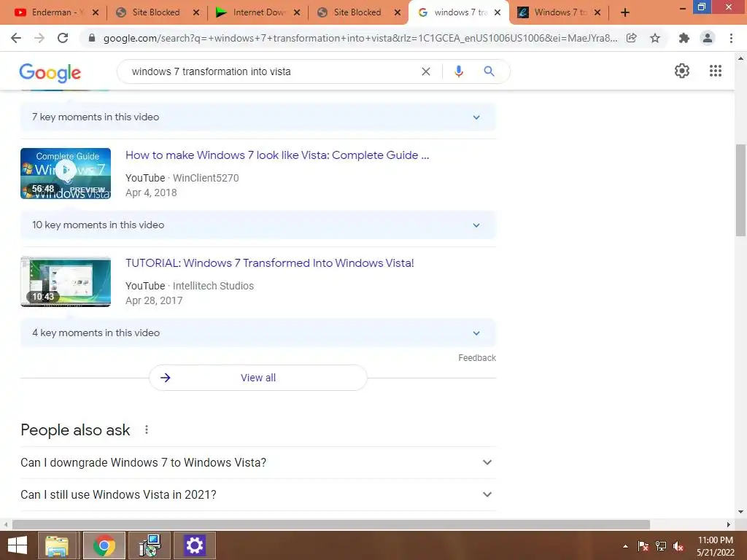The image size is (747, 560).
Task: Switch to Chrome in the taskbar
Action: click(104, 545)
